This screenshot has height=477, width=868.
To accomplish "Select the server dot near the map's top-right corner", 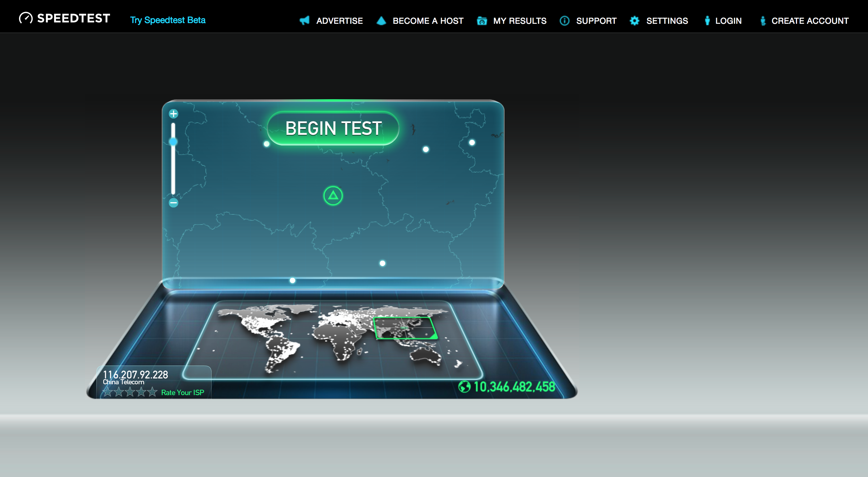I will 472,142.
